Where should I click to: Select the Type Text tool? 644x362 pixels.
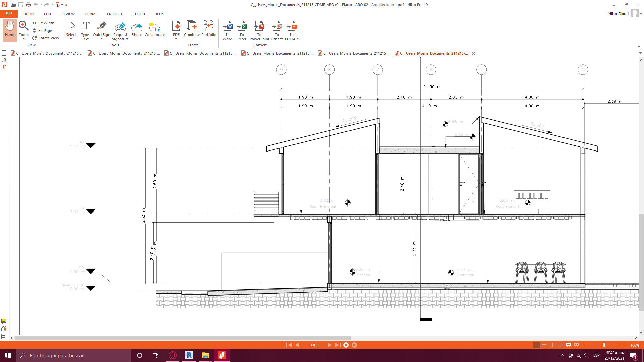click(x=85, y=30)
